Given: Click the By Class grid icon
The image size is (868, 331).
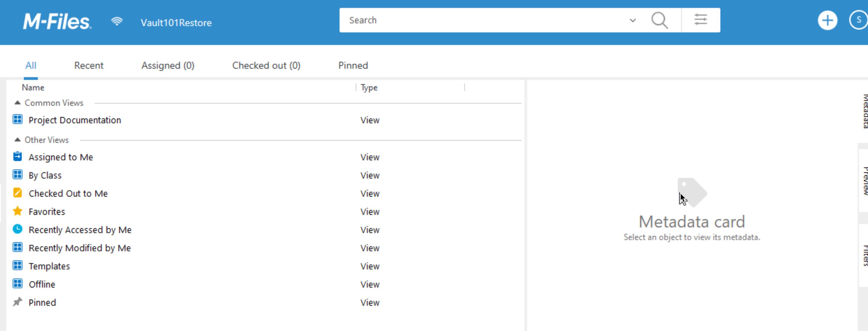Looking at the screenshot, I should (x=18, y=175).
